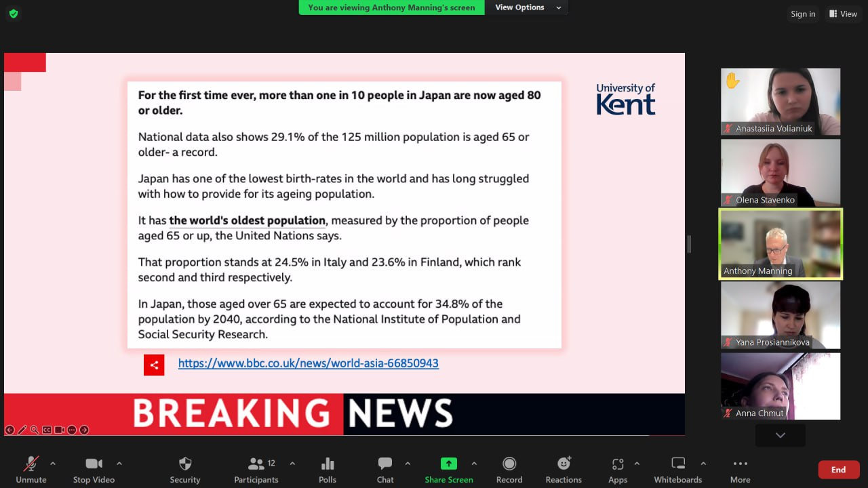Select Anthony Manning's video thumbnail
The width and height of the screenshot is (868, 488).
(781, 244)
